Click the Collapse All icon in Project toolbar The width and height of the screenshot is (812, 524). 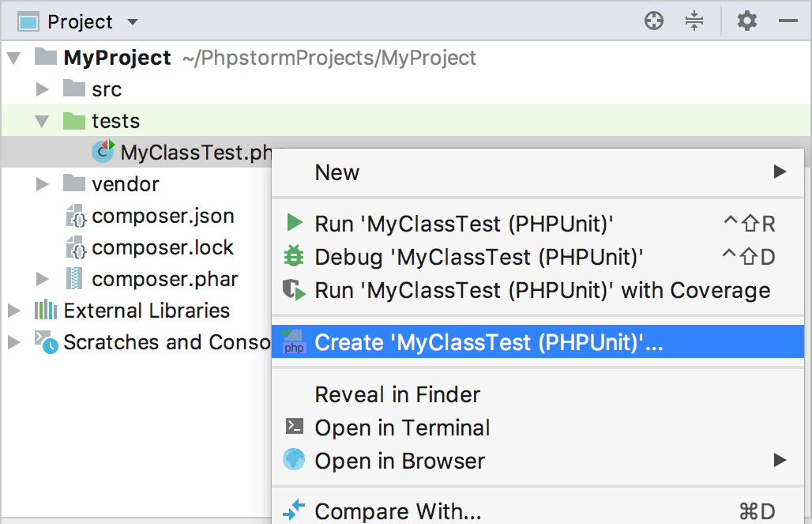pos(694,21)
